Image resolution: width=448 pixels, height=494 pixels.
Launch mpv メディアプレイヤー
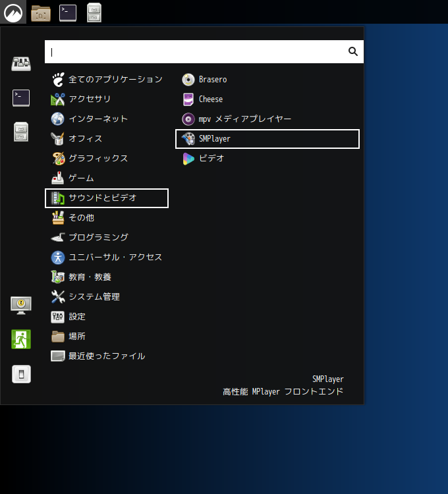click(267, 119)
